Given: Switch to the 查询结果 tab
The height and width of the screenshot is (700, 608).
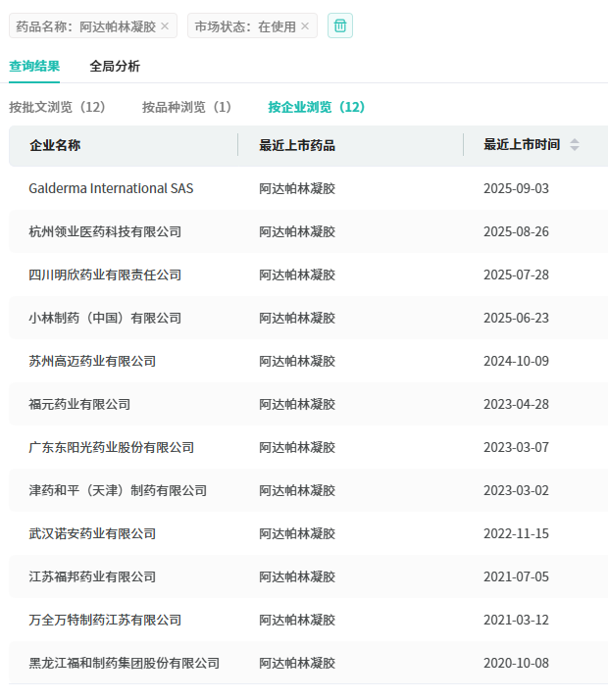Looking at the screenshot, I should [34, 66].
